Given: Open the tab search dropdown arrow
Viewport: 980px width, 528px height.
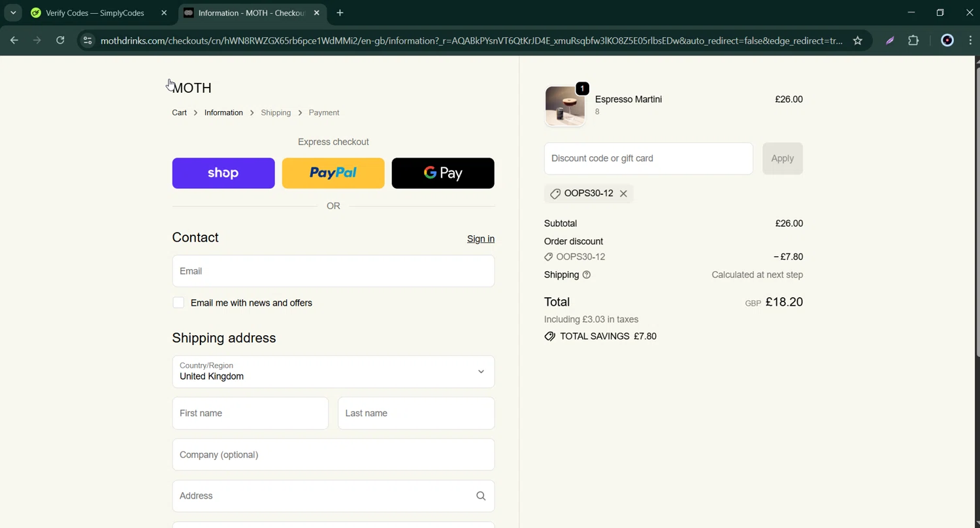Looking at the screenshot, I should coord(13,13).
